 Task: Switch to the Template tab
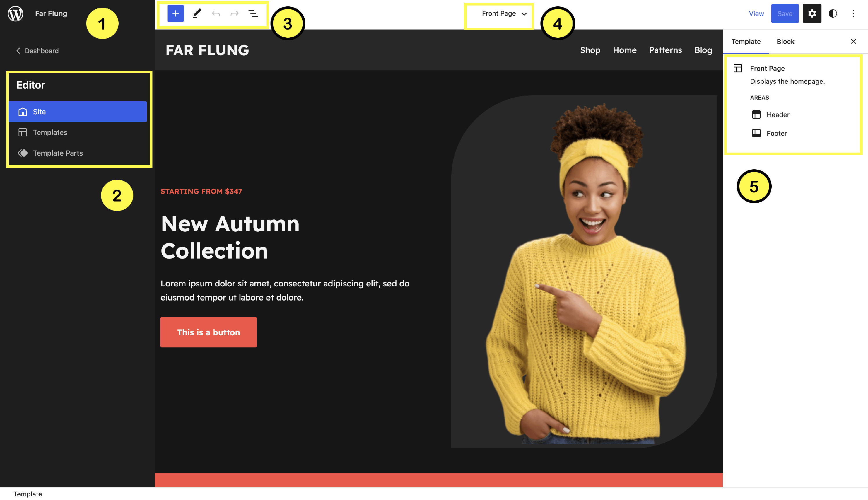(746, 42)
